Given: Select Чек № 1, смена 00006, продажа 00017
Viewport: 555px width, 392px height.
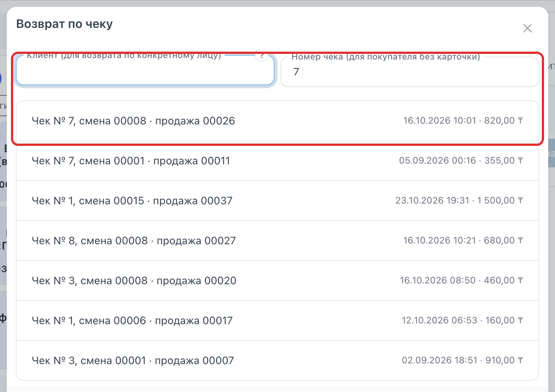Looking at the screenshot, I should [x=277, y=320].
